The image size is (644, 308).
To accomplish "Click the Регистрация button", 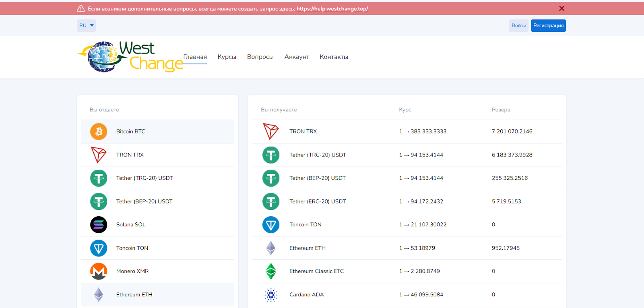I will (548, 25).
